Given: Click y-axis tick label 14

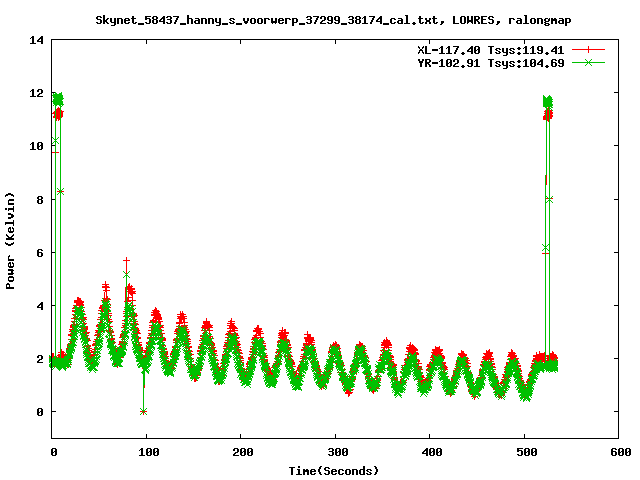Looking at the screenshot, I should pyautogui.click(x=36, y=40).
